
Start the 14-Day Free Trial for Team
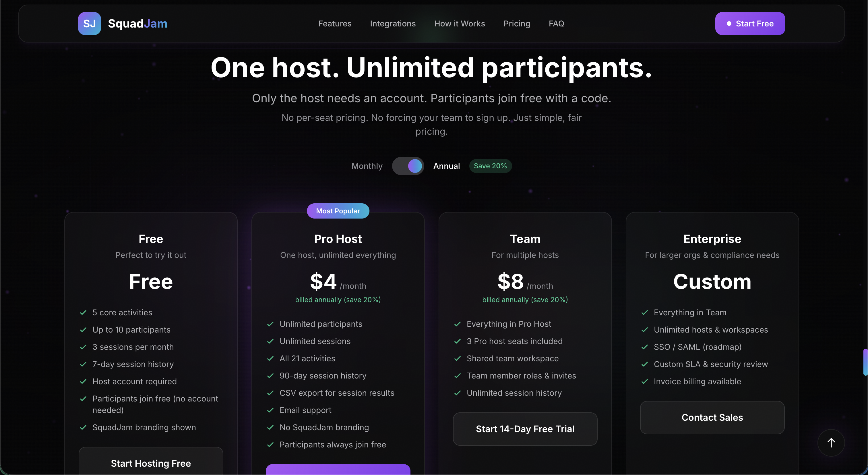pos(525,429)
